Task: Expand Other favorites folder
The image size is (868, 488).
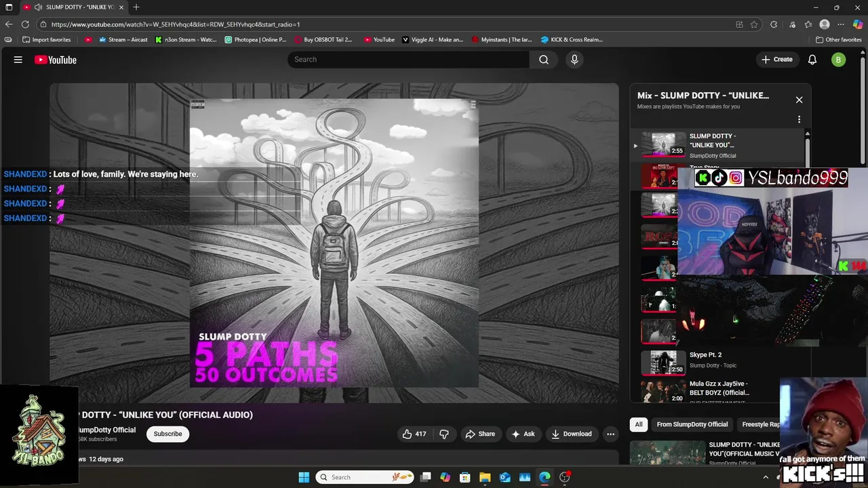Action: click(838, 39)
